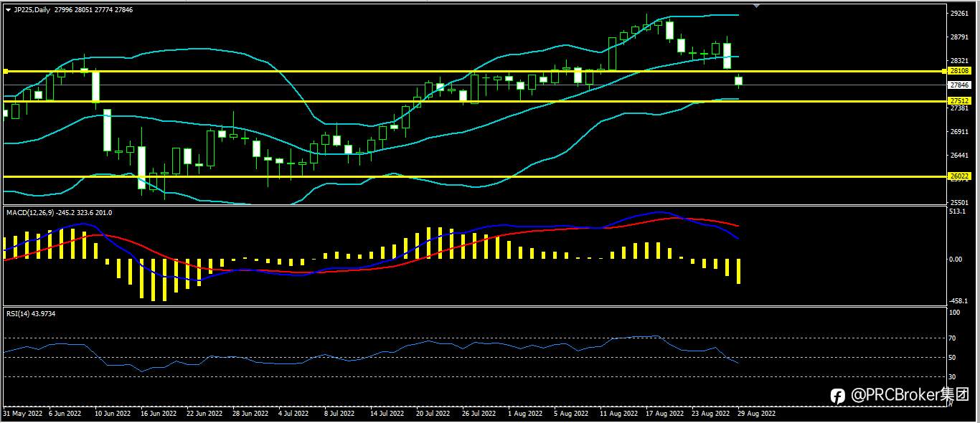The image size is (980, 423).
Task: Click the 29261 price scale value
Action: pyautogui.click(x=959, y=14)
